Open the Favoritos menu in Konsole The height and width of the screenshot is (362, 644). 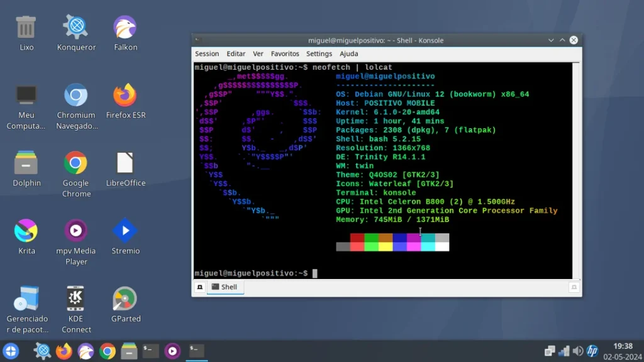[285, 54]
